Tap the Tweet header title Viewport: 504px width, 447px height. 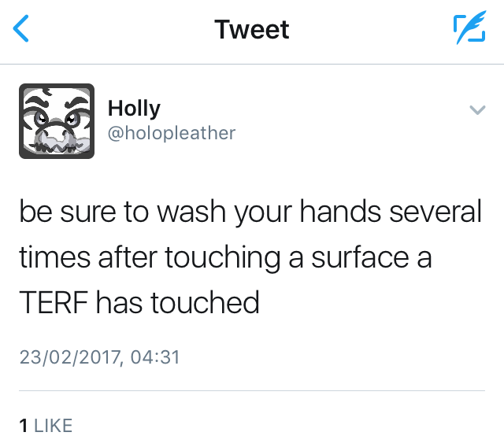click(x=252, y=30)
